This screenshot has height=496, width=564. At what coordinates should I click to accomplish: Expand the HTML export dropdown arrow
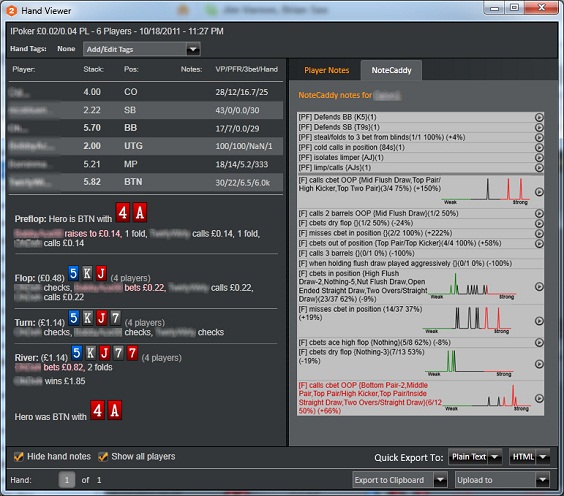click(542, 457)
